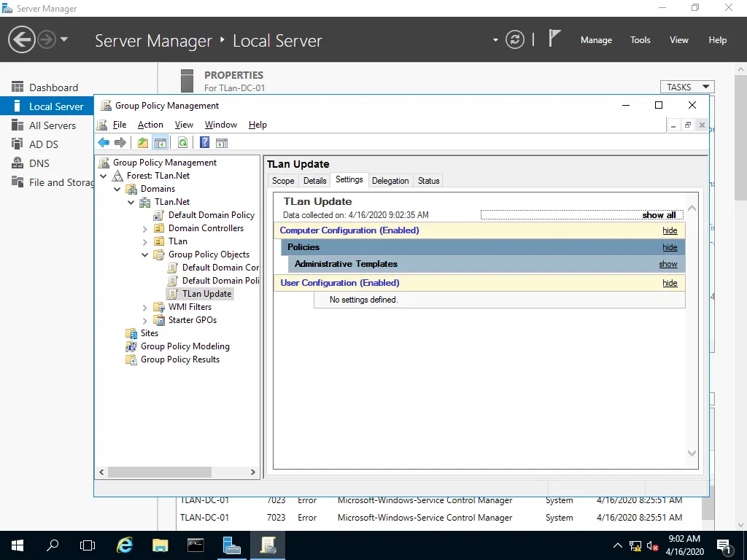
Task: Collapse the Group Policy Objects node
Action: (145, 254)
